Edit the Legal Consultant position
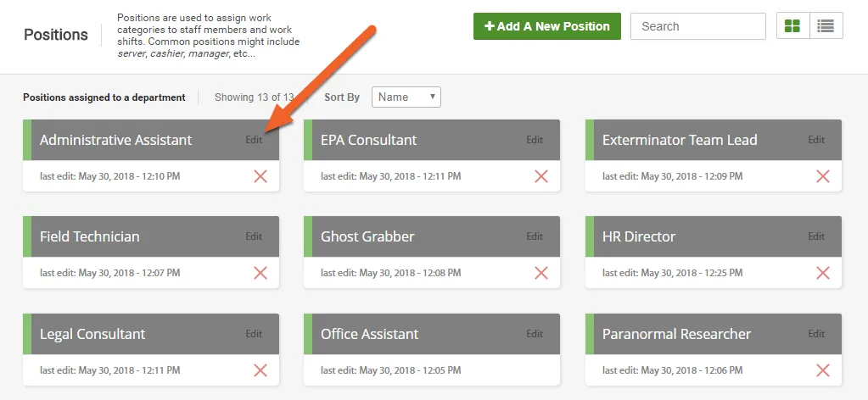 (x=254, y=334)
